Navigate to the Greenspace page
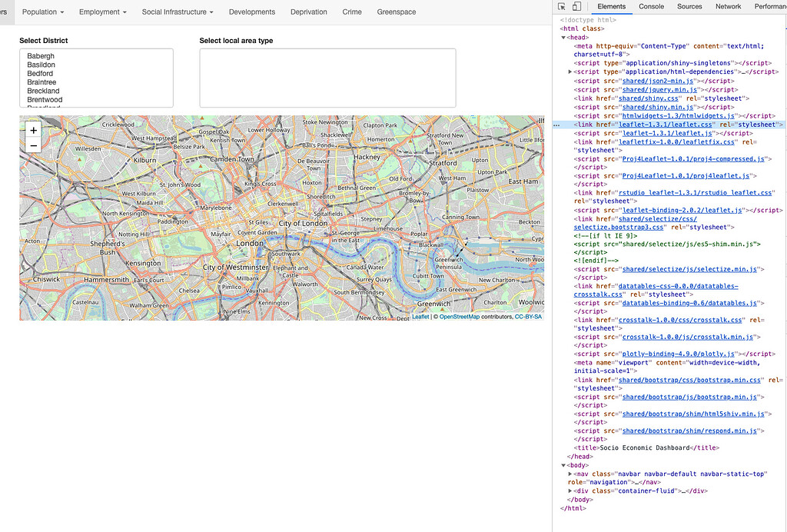 coord(397,12)
